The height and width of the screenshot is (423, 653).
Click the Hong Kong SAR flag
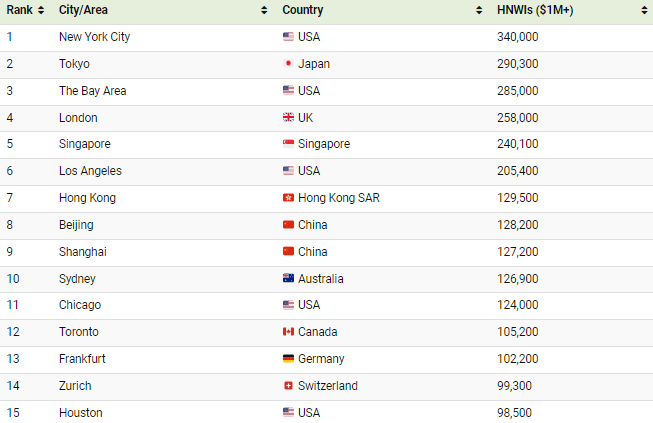pyautogui.click(x=288, y=198)
